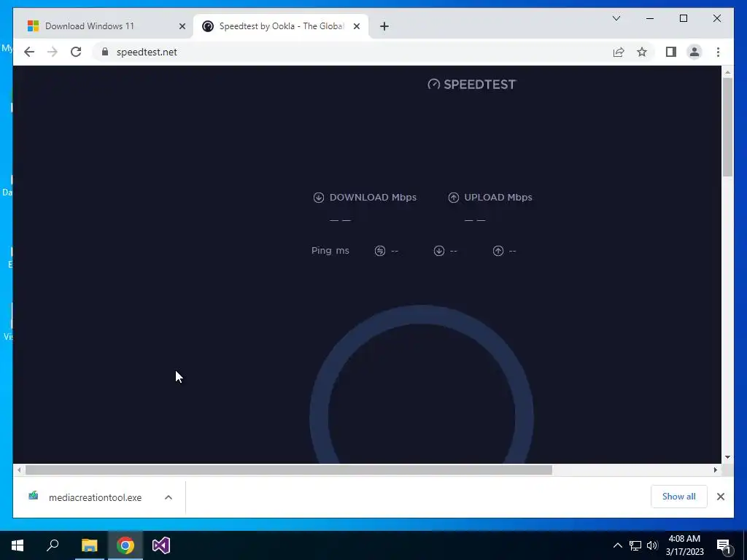Open the notification center icon
The image size is (747, 560).
(724, 545)
